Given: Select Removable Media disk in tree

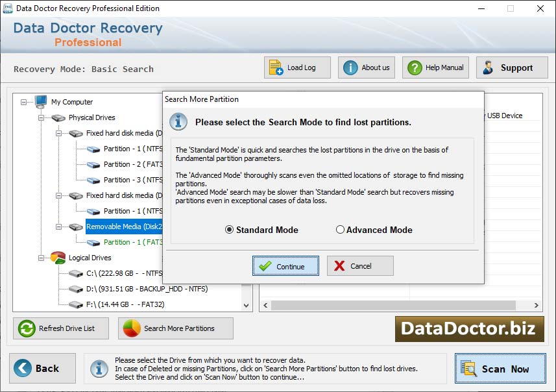Looking at the screenshot, I should (x=123, y=227).
